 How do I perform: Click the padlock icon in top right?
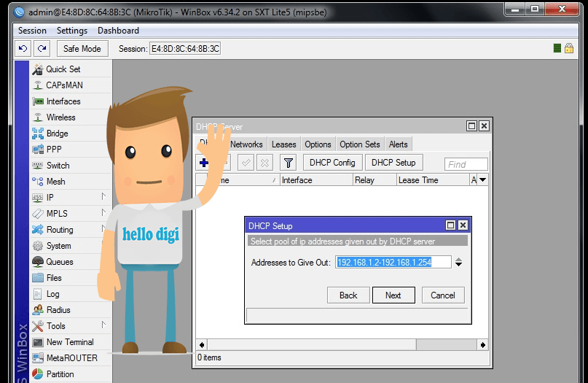[569, 48]
